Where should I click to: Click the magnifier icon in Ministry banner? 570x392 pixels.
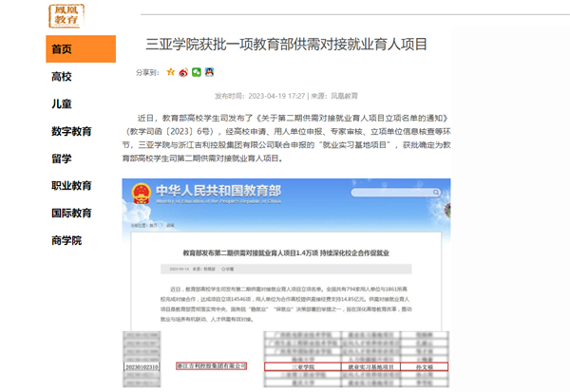(435, 192)
